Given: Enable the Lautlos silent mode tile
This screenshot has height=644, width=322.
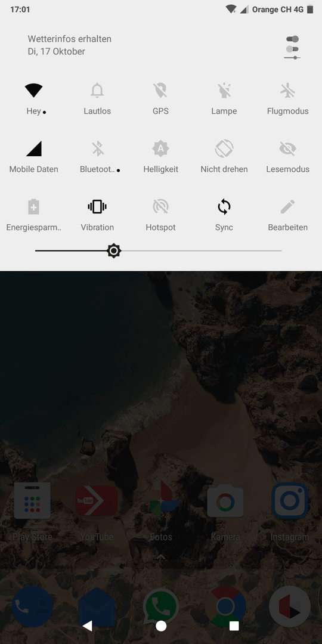Looking at the screenshot, I should pos(97,91).
